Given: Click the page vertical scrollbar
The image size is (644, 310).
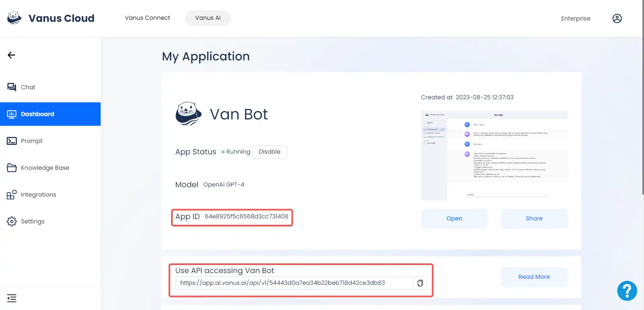Looking at the screenshot, I should click(x=643, y=97).
